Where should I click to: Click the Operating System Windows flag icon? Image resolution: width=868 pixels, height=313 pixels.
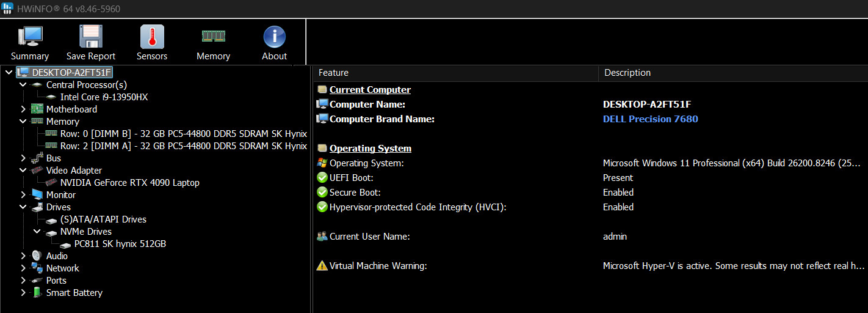[x=322, y=163]
